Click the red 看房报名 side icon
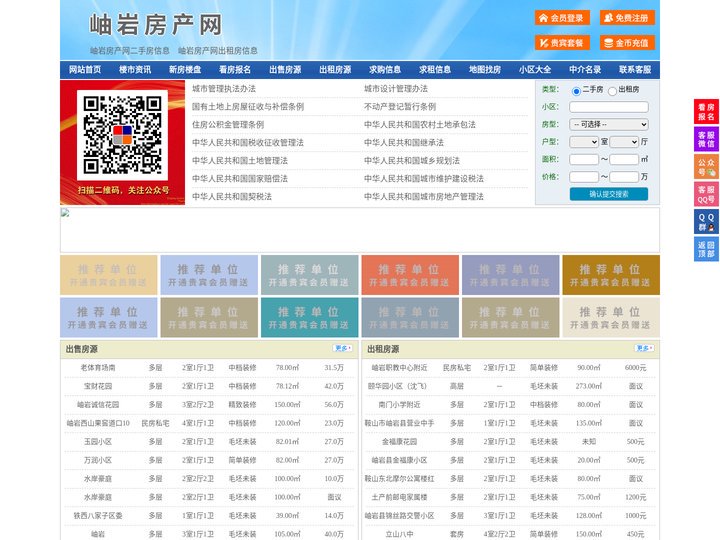This screenshot has height=540, width=720. pos(706,112)
